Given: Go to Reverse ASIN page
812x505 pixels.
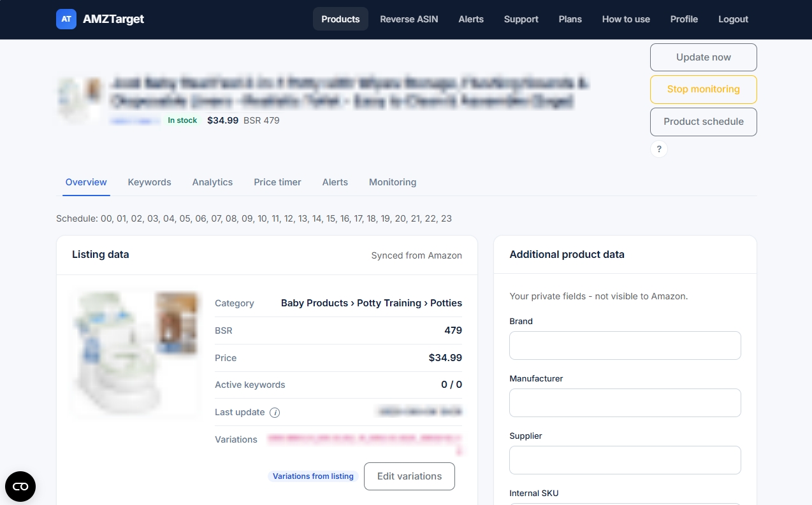Looking at the screenshot, I should pos(409,19).
